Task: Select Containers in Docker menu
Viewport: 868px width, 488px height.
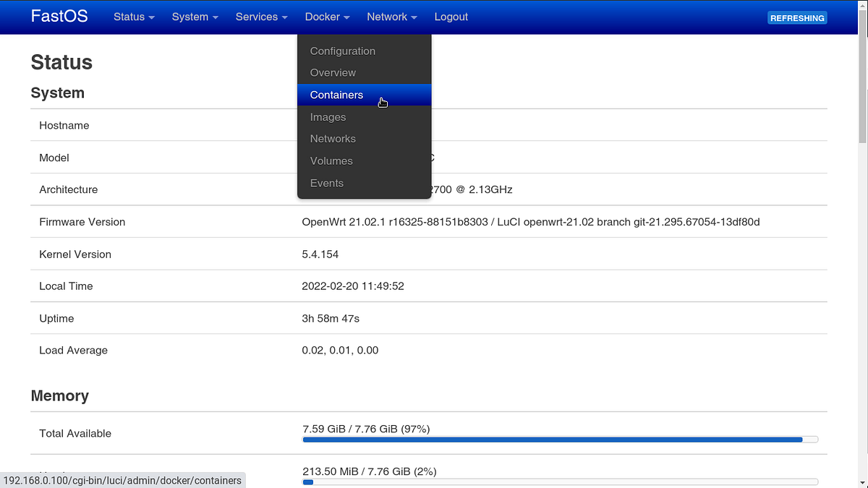Action: (x=364, y=95)
